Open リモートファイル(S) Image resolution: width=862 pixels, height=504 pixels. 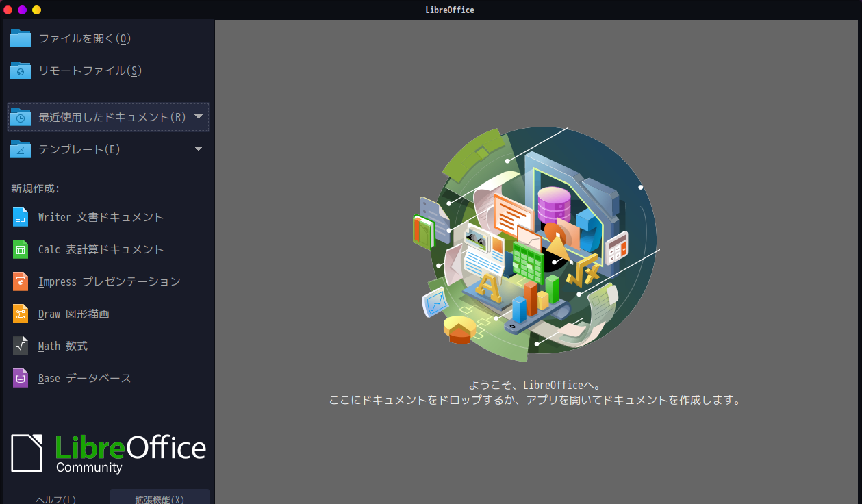pos(108,71)
